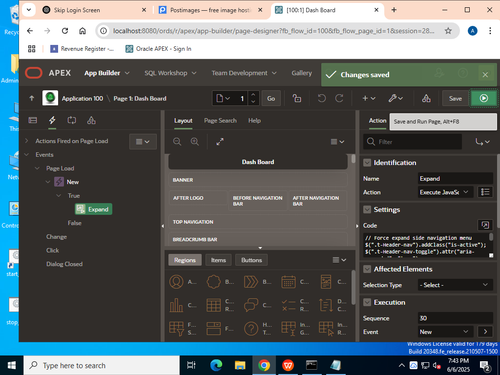Open the Processing tab icon in left pane
The width and height of the screenshot is (500, 375).
pyautogui.click(x=72, y=120)
